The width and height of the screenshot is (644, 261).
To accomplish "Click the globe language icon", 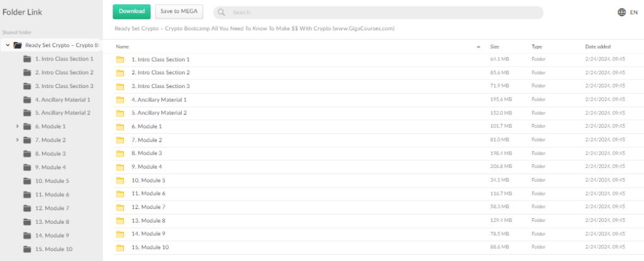I will [621, 12].
